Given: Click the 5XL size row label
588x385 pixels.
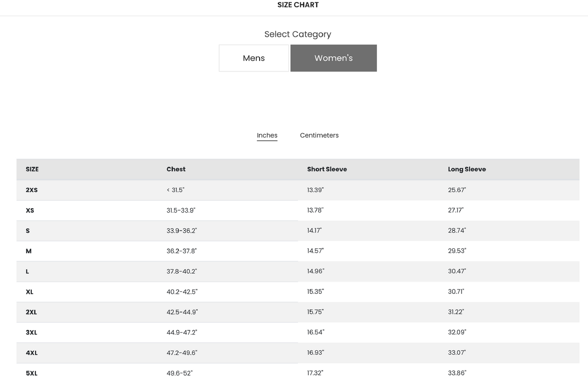Looking at the screenshot, I should point(31,373).
